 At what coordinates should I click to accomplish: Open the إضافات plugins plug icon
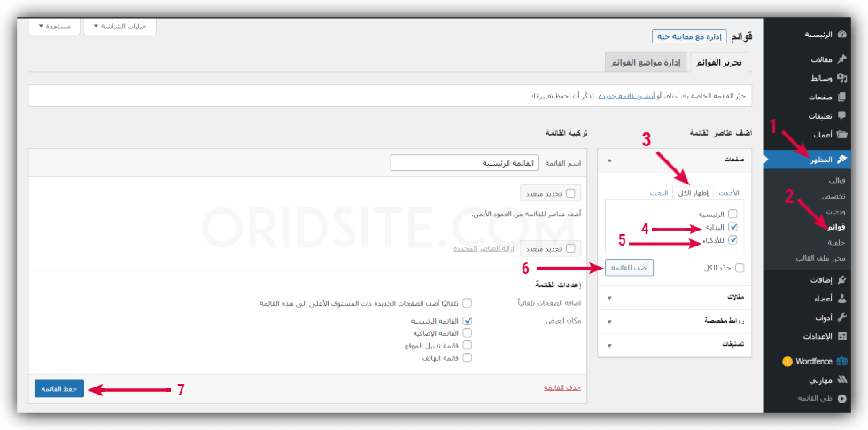(842, 280)
